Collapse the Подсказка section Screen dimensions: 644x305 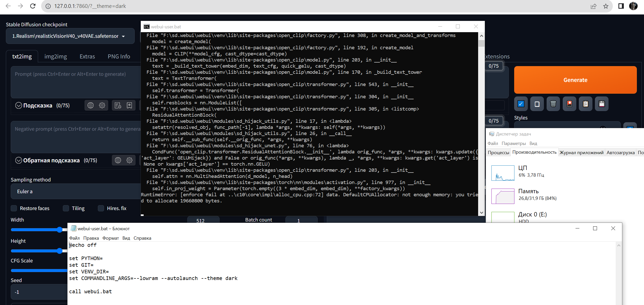[18, 105]
